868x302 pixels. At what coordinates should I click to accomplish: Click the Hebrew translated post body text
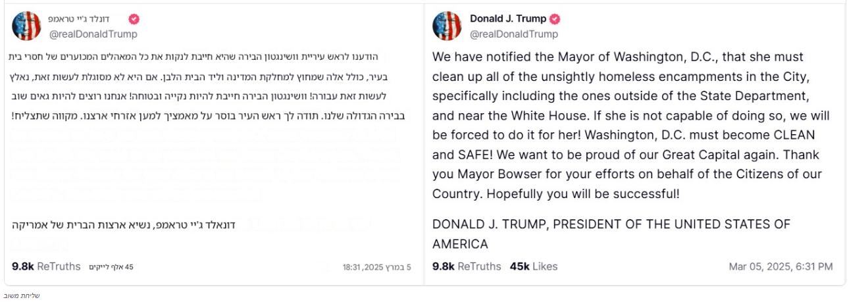click(x=207, y=86)
